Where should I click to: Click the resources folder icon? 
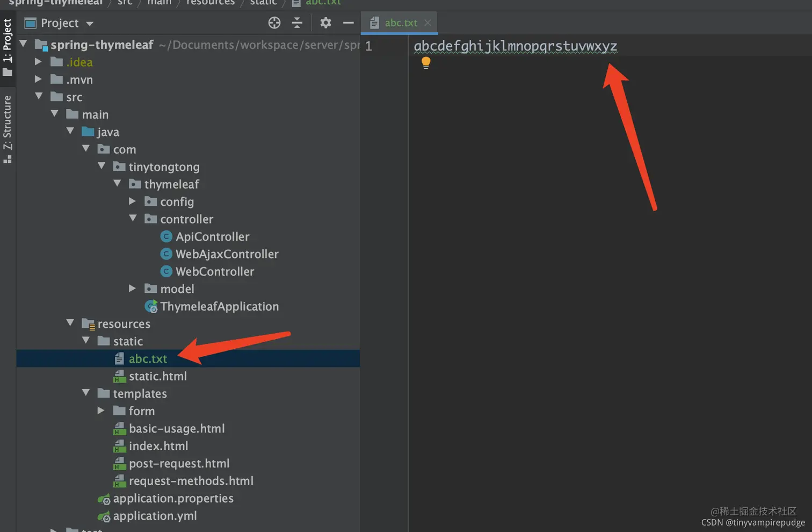click(x=88, y=323)
